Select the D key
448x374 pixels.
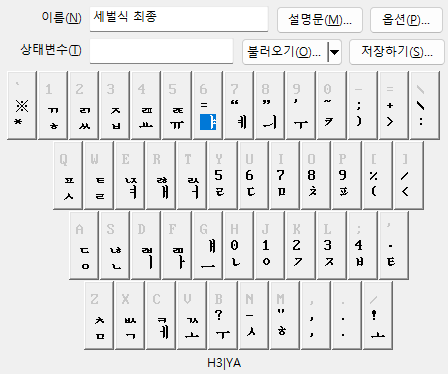tap(146, 245)
